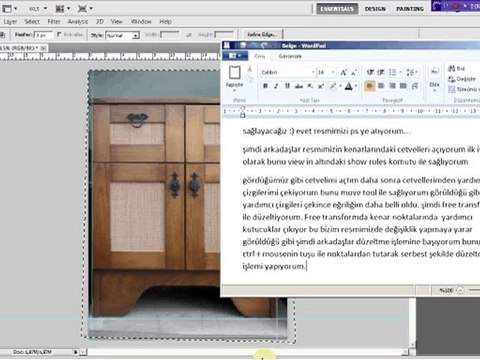The width and height of the screenshot is (480, 360).
Task: Click the line spacing icon in WordPad
Action: (410, 72)
